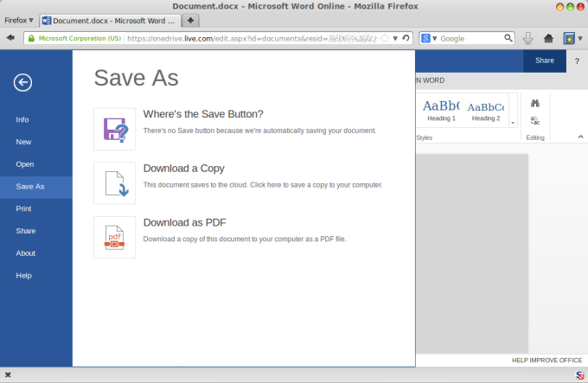Apply the Heading 2 style
This screenshot has height=383, width=588.
(486, 110)
